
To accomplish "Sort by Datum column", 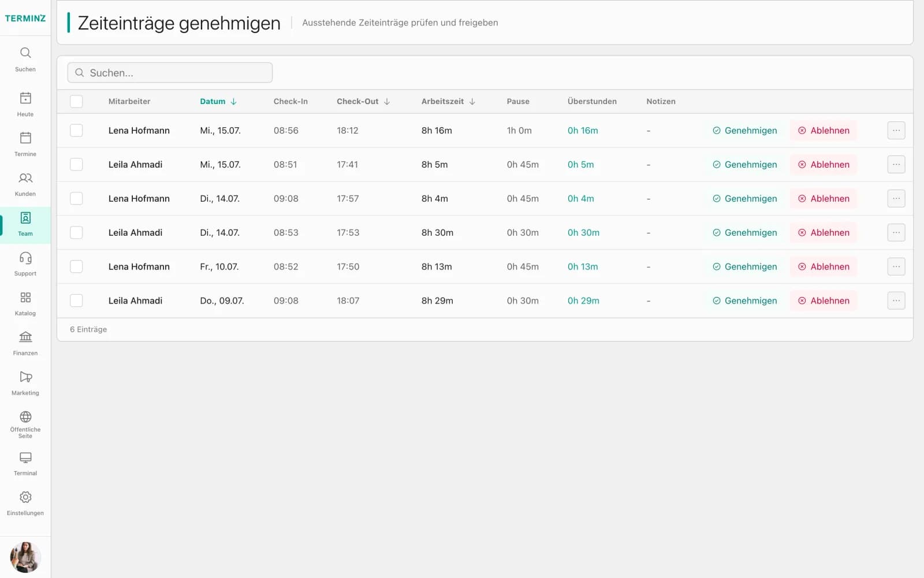I will click(x=218, y=101).
